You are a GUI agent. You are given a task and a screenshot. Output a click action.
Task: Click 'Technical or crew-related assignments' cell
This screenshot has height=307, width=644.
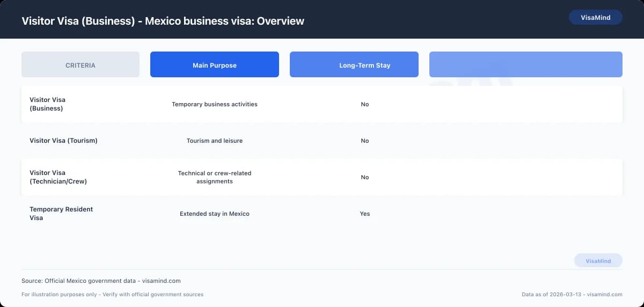[215, 177]
